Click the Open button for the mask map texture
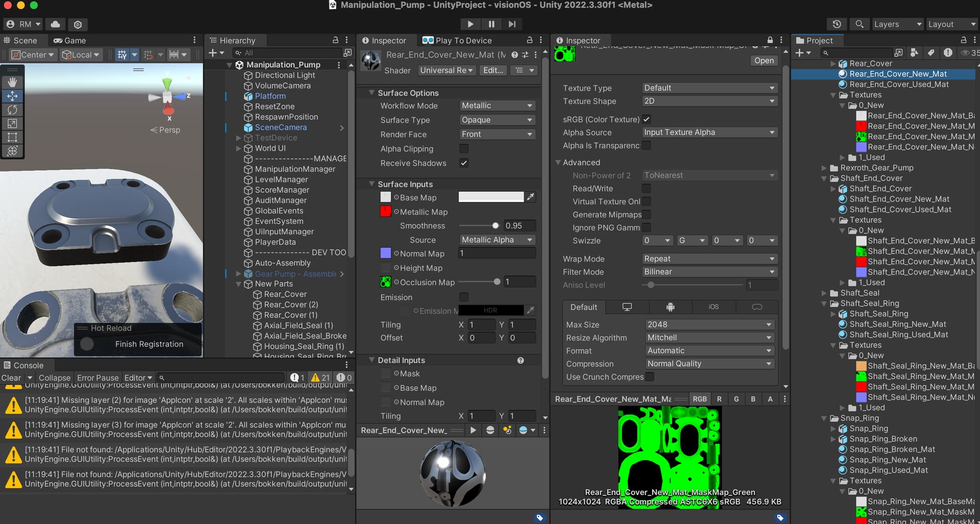The height and width of the screenshot is (524, 980). click(764, 60)
